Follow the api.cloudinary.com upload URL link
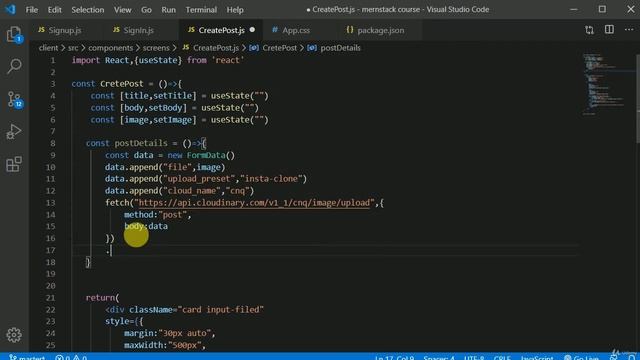Image resolution: width=640 pixels, height=360 pixels. tap(254, 203)
